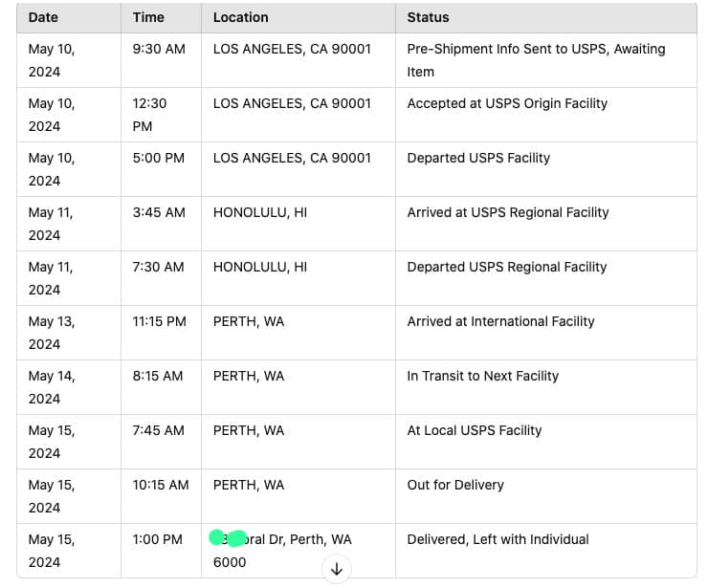Click the Location column header
708x588 pixels.
240,17
